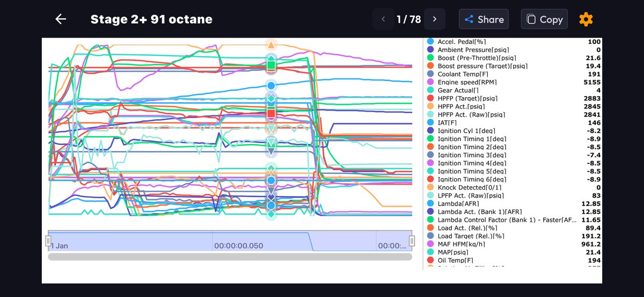Click the Knock Detected[0/1] color dot
644x297 pixels.
pyautogui.click(x=430, y=187)
